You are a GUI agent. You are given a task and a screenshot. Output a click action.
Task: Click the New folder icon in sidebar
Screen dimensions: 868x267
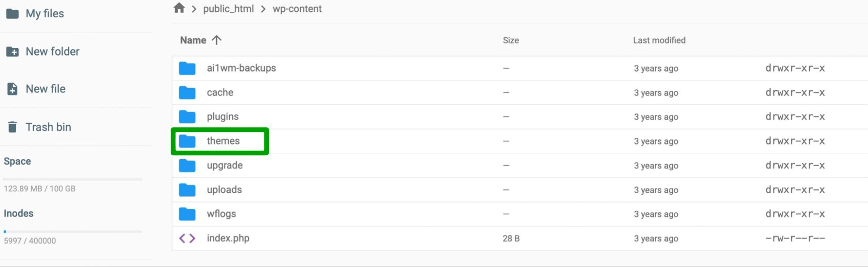[13, 51]
